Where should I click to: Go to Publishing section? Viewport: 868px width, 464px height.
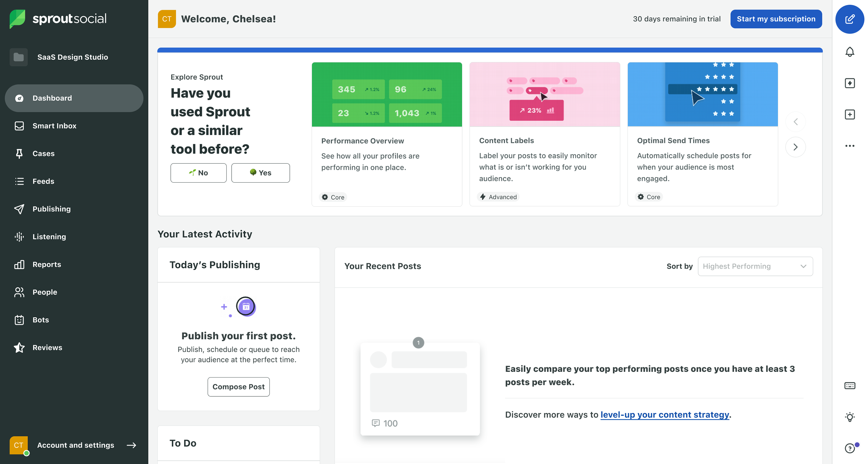pyautogui.click(x=51, y=209)
